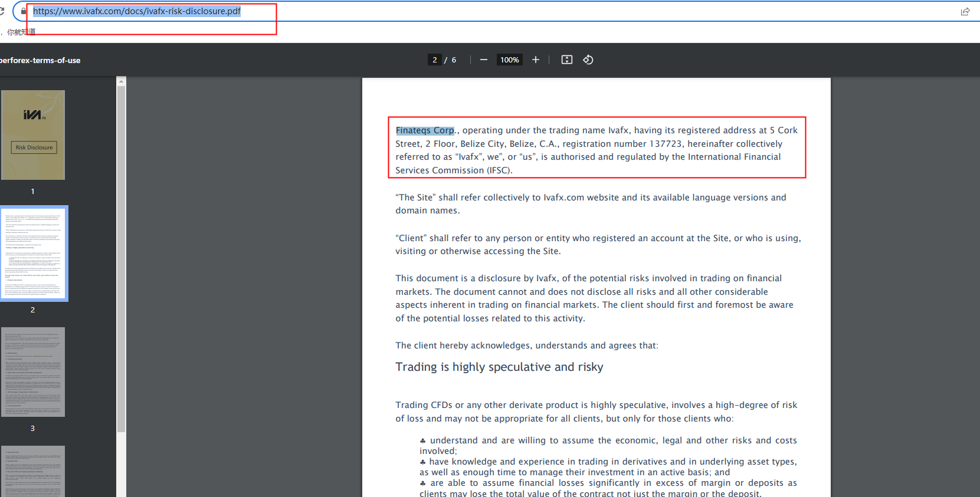The width and height of the screenshot is (980, 497).
Task: Click the rotate counterclockwise icon
Action: pos(588,60)
